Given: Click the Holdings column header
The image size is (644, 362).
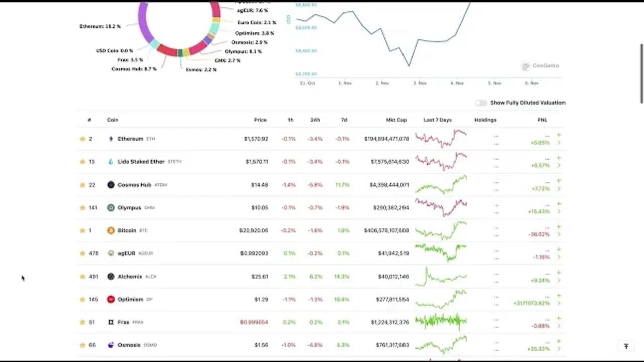Looking at the screenshot, I should pyautogui.click(x=485, y=120).
